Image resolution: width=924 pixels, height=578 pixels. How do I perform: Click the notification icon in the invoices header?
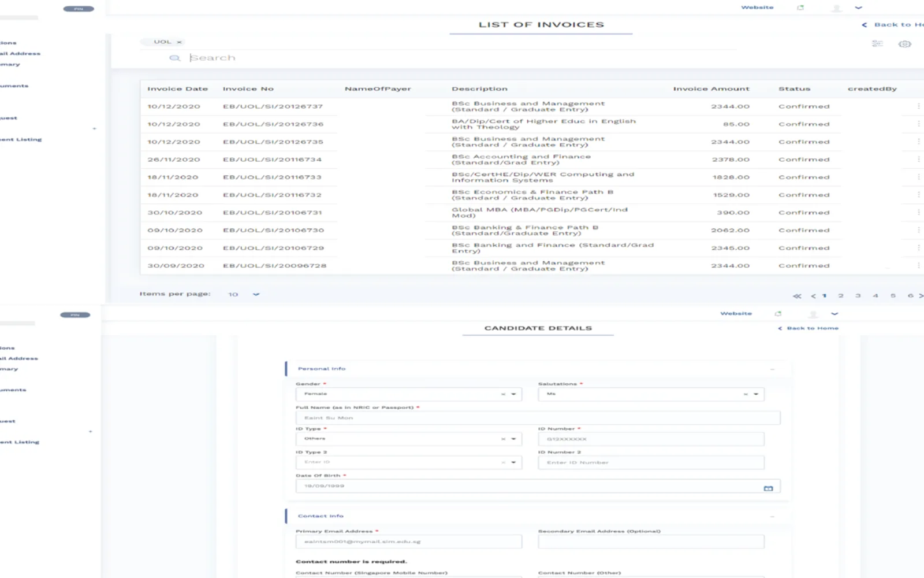(800, 8)
